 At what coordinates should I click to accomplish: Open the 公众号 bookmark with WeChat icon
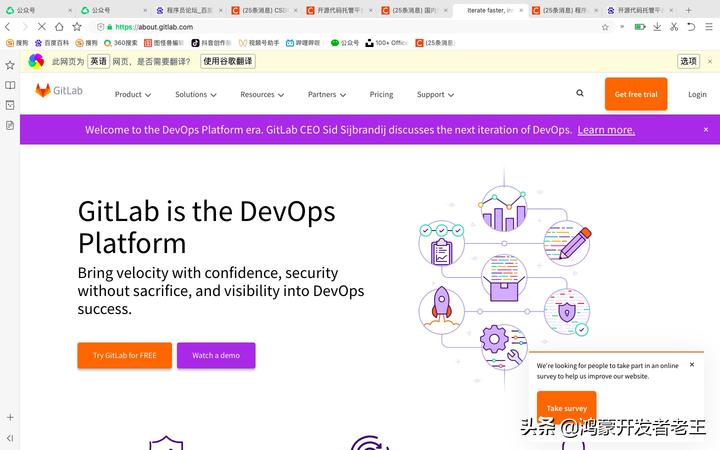point(345,43)
